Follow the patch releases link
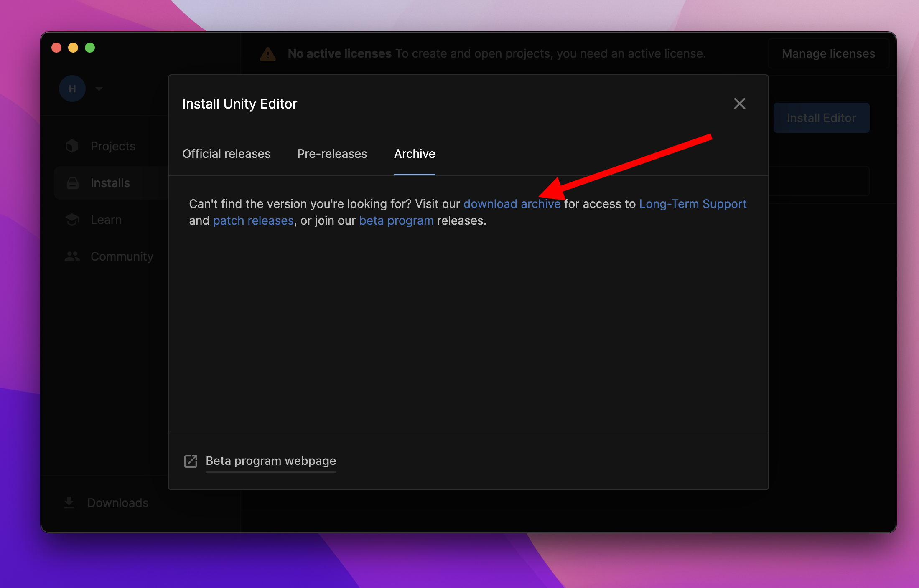 click(253, 220)
